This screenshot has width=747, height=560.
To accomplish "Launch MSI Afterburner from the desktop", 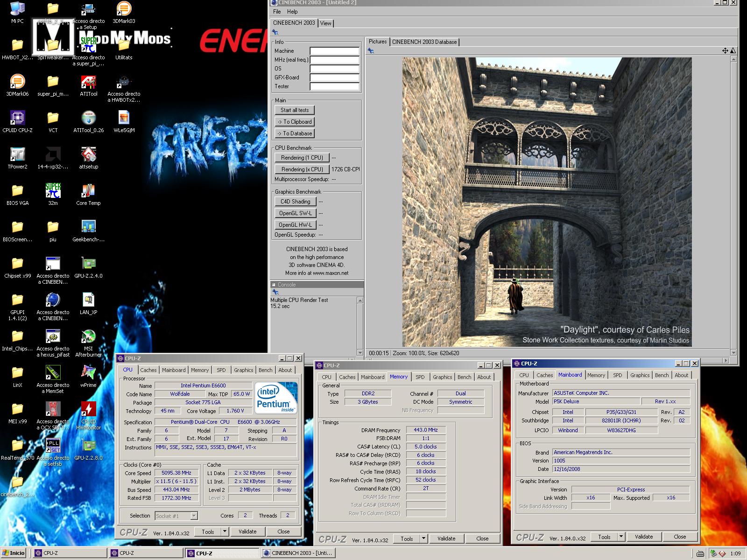I will tap(88, 343).
